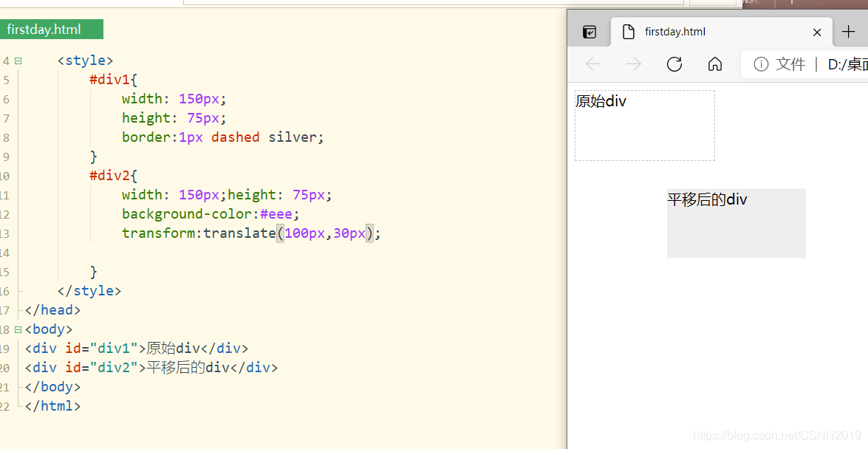This screenshot has width=868, height=449.
Task: Click the 平移后的div gray box
Action: tap(737, 223)
